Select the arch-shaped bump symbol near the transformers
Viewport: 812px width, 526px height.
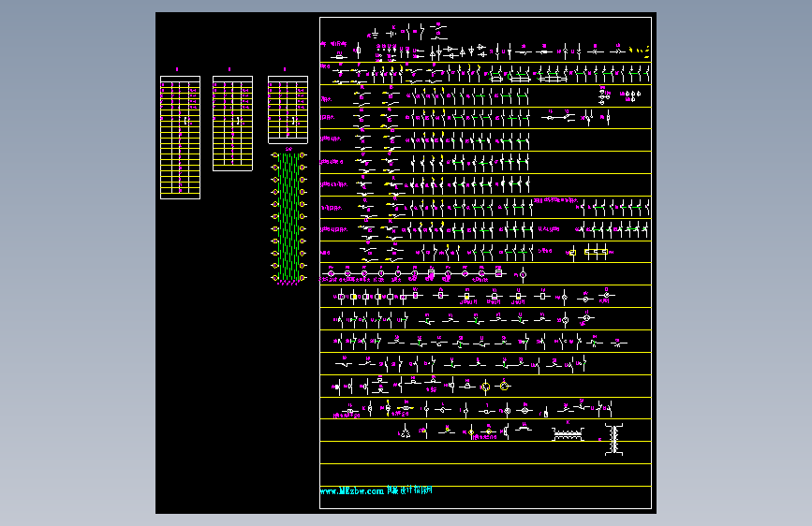(x=523, y=429)
